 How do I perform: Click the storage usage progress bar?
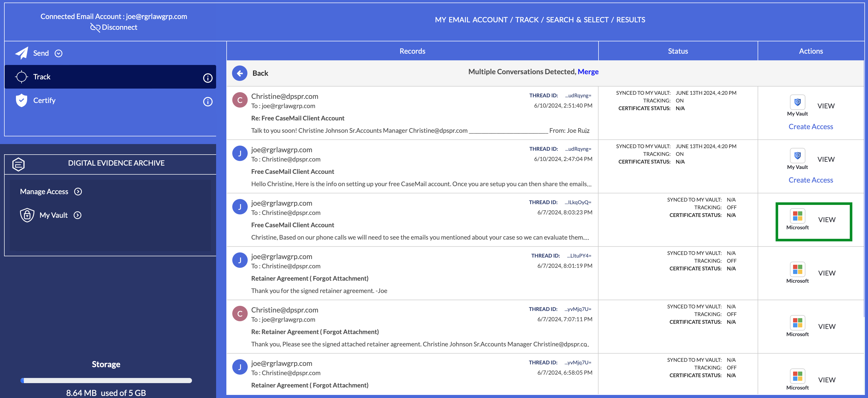[x=106, y=380]
